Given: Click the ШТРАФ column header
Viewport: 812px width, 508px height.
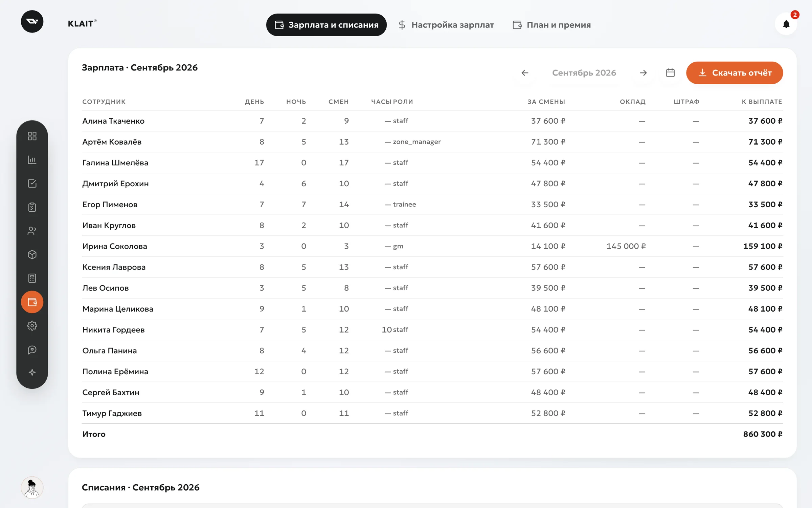Looking at the screenshot, I should click(x=686, y=102).
